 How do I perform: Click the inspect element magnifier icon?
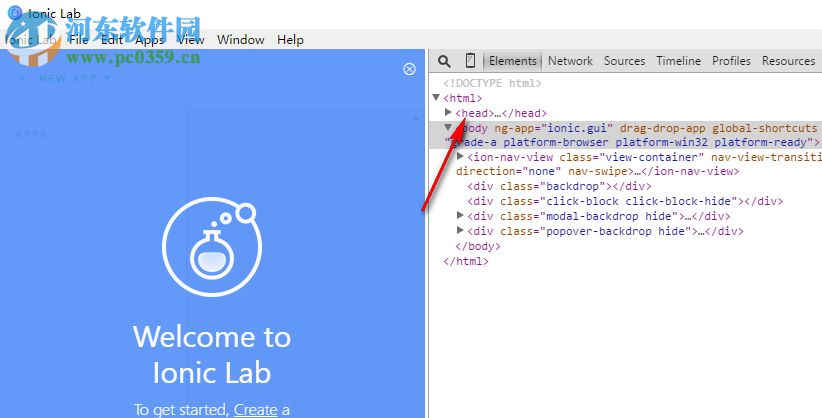pyautogui.click(x=444, y=61)
